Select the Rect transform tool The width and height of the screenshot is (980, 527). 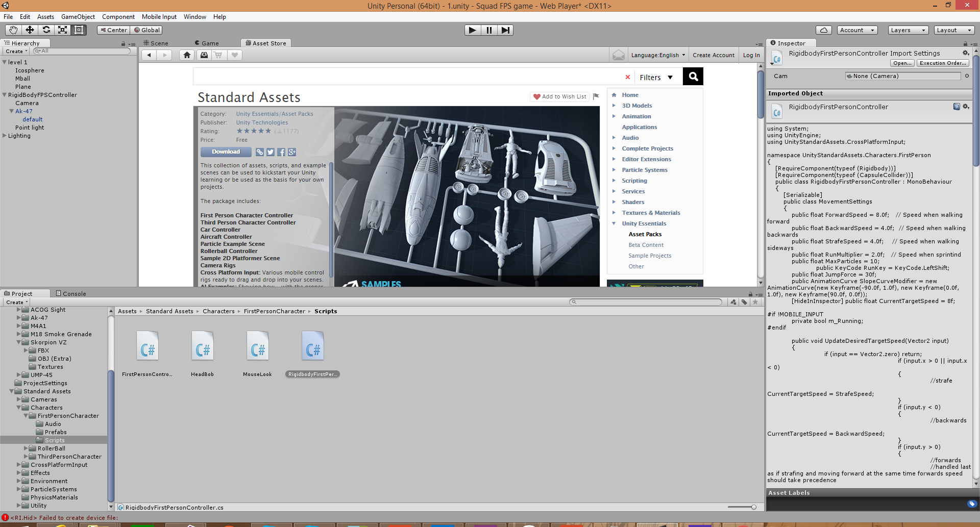tap(79, 30)
